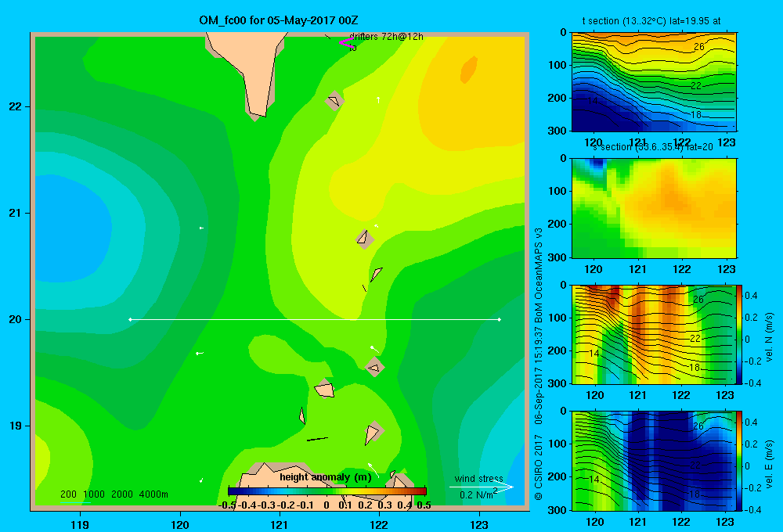Click the left endpoint of the white section line
Screen dimensions: 783x532
coord(130,319)
